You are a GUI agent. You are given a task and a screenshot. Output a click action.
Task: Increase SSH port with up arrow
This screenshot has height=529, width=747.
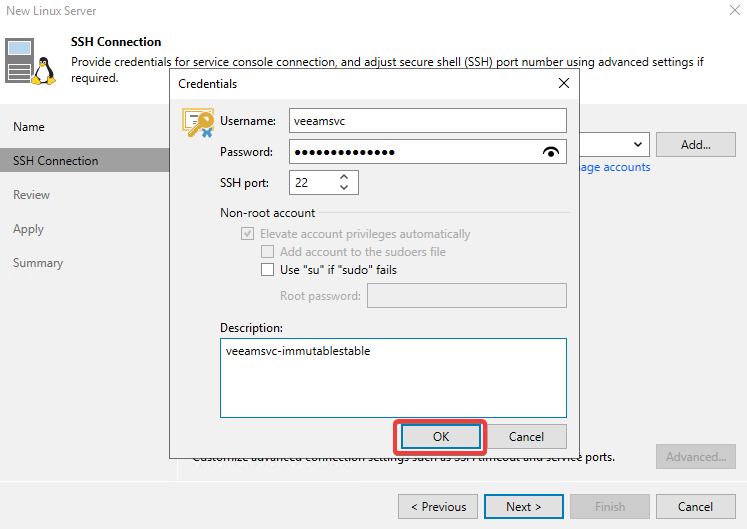344,177
